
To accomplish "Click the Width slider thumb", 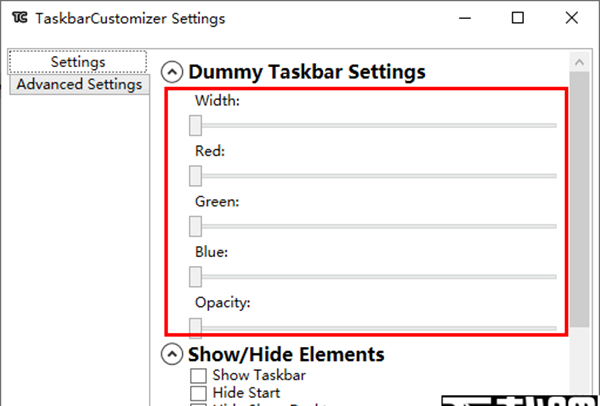I will click(x=195, y=125).
